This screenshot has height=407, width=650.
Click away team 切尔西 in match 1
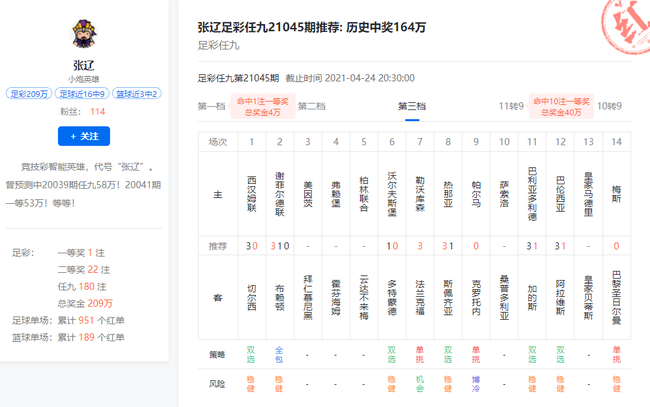tap(252, 298)
